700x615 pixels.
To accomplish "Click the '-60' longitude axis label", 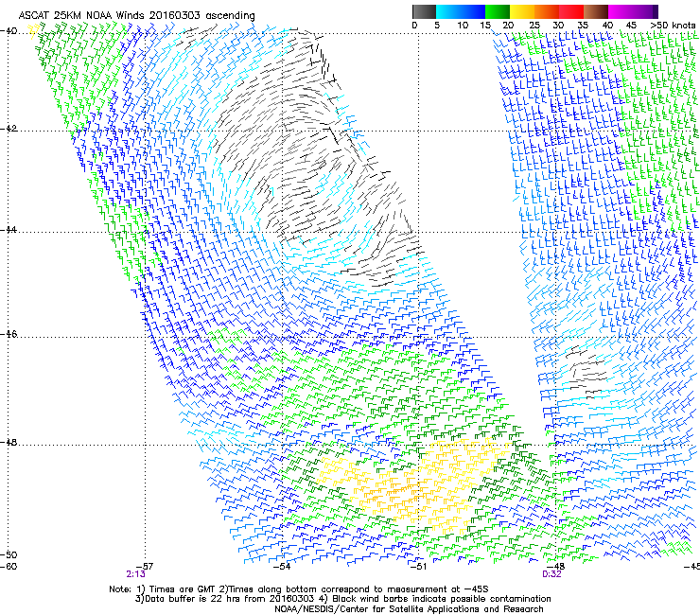I will pos(9,567).
